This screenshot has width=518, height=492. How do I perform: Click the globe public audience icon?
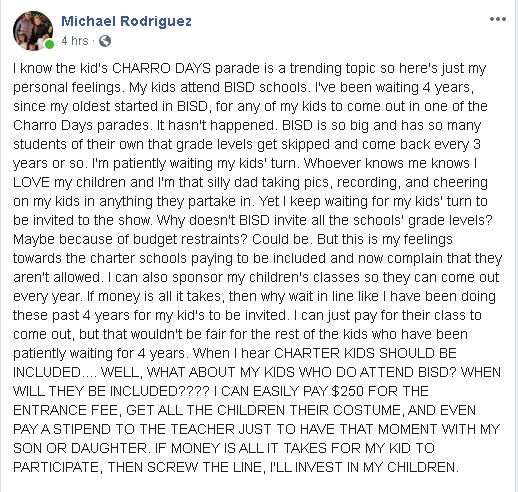point(105,41)
